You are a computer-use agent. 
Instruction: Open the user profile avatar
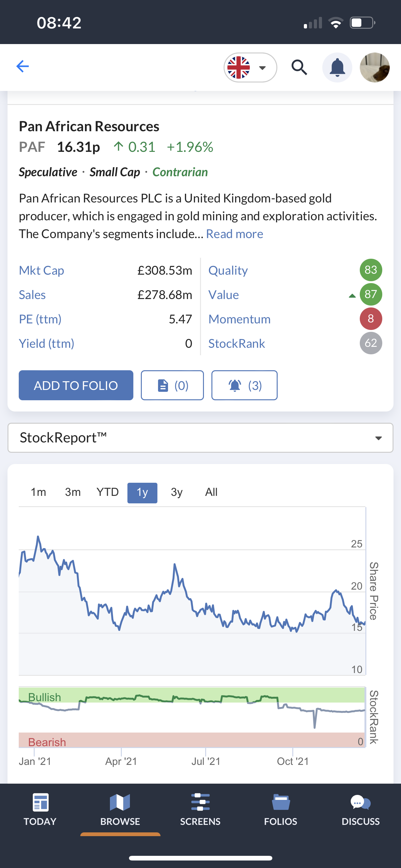coord(375,67)
